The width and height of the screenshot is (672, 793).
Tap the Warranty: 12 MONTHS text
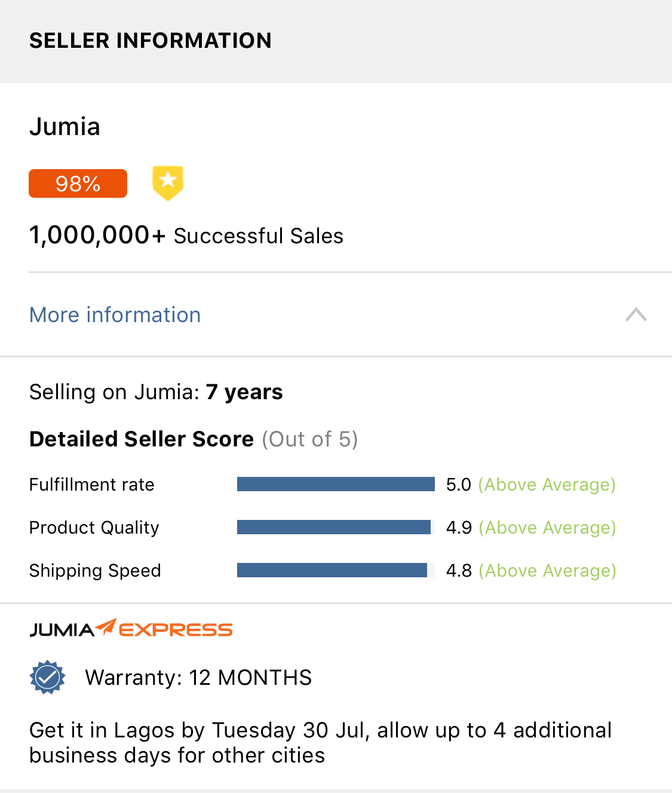coord(198,678)
